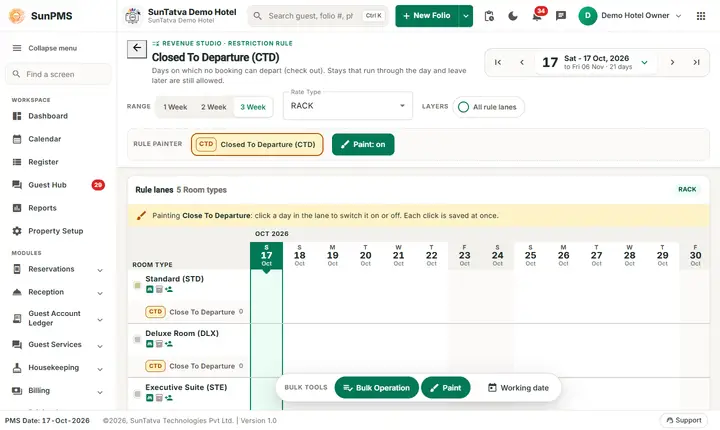Click the Collapse menu hamburger icon
Image resolution: width=720 pixels, height=430 pixels.
click(17, 48)
